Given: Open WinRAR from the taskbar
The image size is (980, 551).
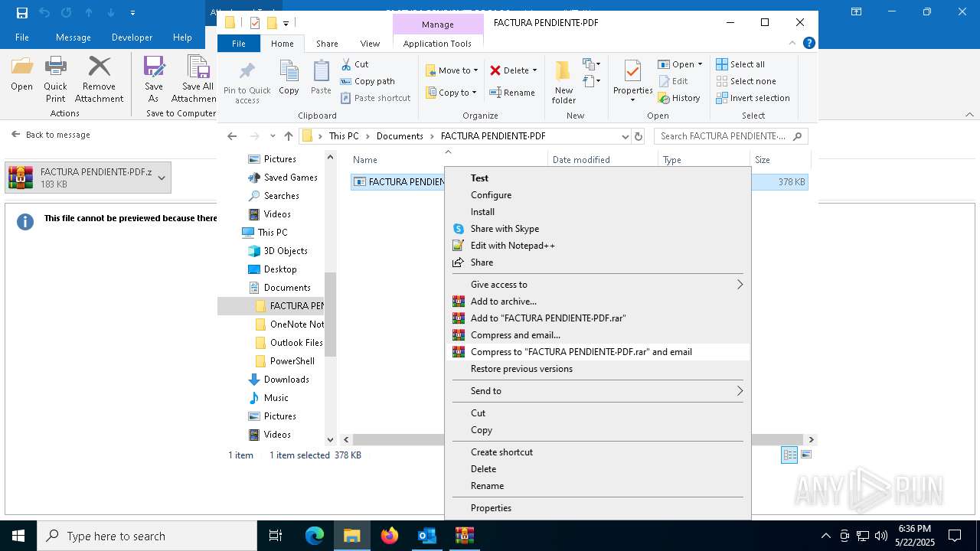Looking at the screenshot, I should coord(465,536).
